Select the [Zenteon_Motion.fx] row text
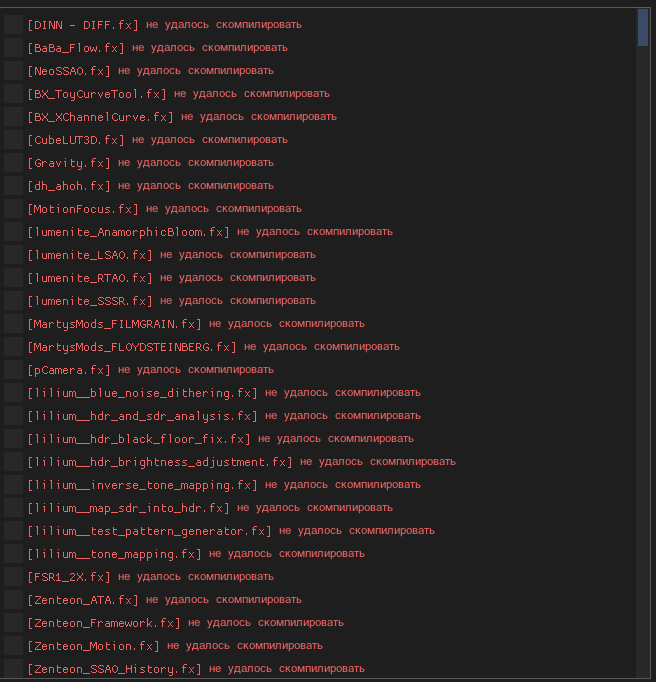This screenshot has width=656, height=682. pyautogui.click(x=175, y=647)
